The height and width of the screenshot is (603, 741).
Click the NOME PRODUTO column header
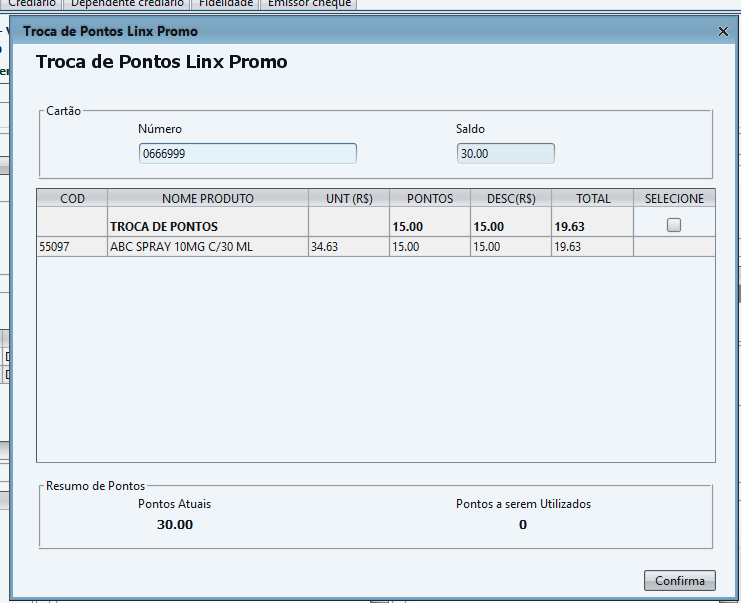(x=208, y=198)
